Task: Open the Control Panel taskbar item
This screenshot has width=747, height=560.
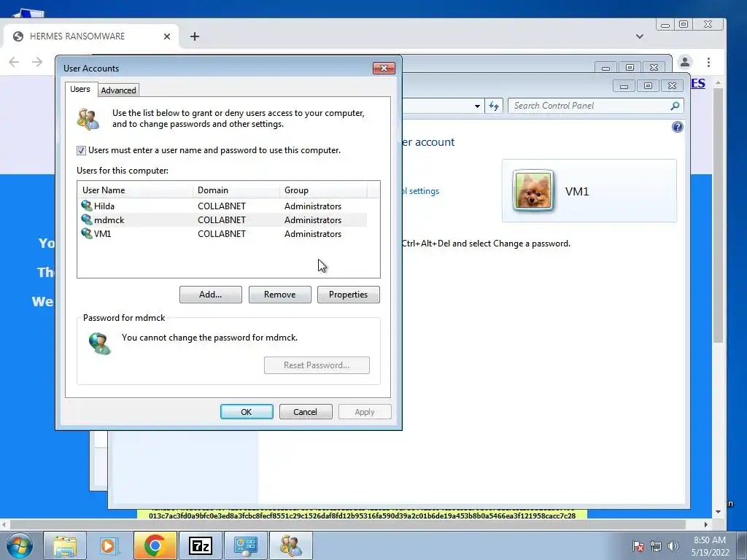Action: [246, 545]
